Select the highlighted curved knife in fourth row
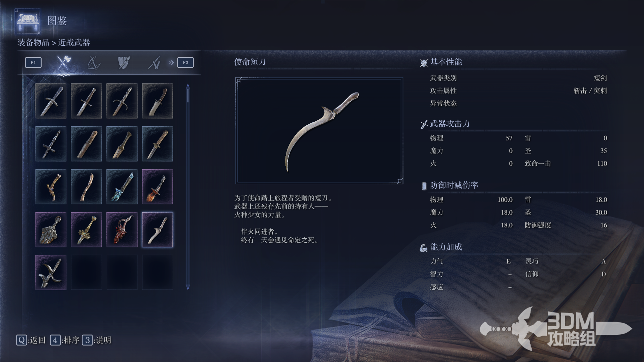 click(x=158, y=230)
